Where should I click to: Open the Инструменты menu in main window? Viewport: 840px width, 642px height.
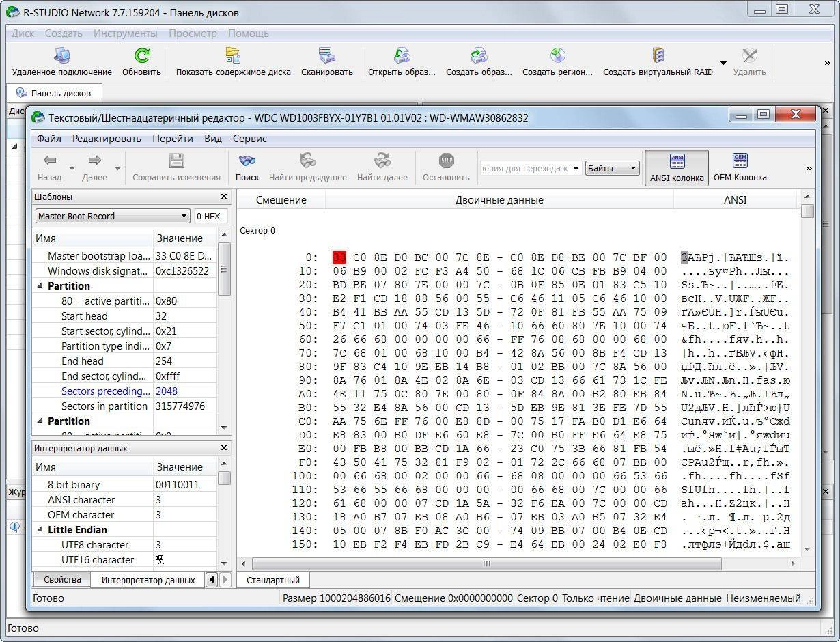pos(126,33)
